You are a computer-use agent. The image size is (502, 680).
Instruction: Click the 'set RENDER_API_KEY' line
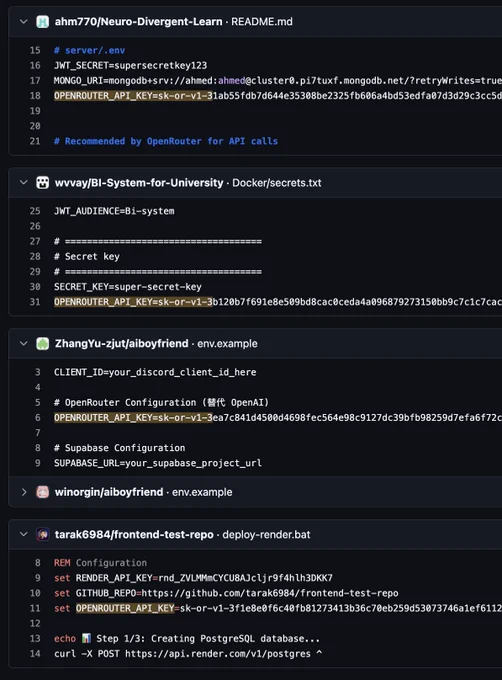click(193, 578)
